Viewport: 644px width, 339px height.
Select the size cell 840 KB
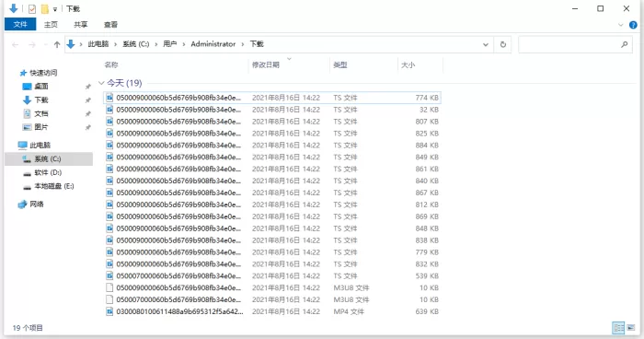[x=427, y=181]
